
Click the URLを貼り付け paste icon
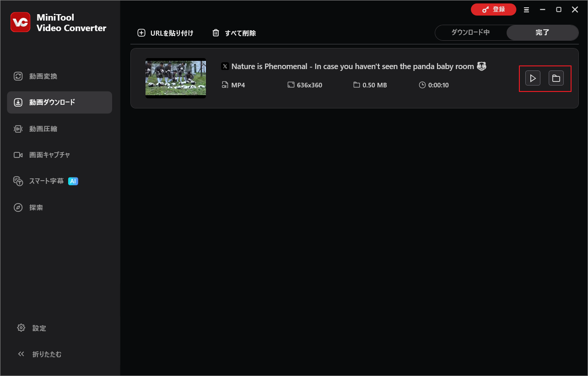(x=141, y=32)
